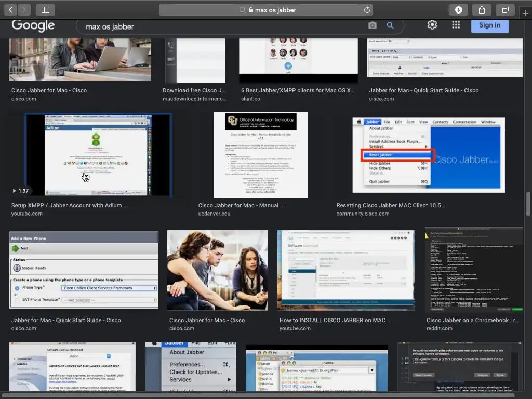The width and height of the screenshot is (532, 399).
Task: Click the 'Setup XMPP / Jabber Account with Adium' title
Action: coord(70,205)
